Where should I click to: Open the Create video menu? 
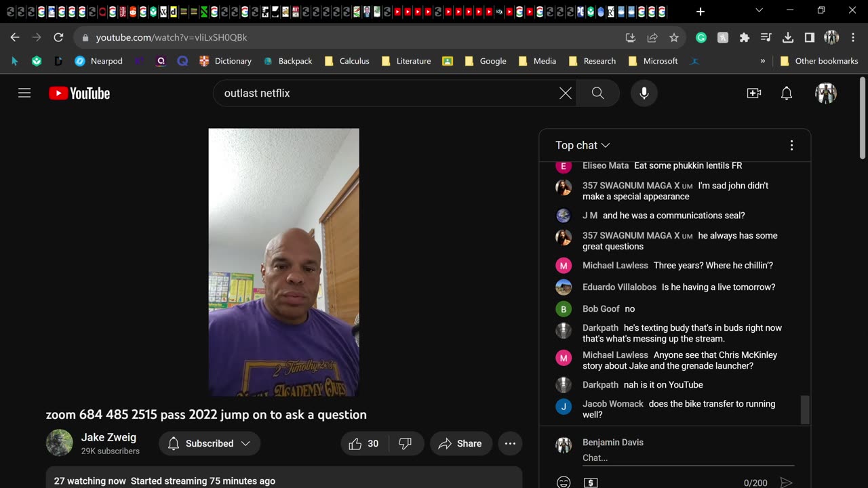[x=754, y=93]
